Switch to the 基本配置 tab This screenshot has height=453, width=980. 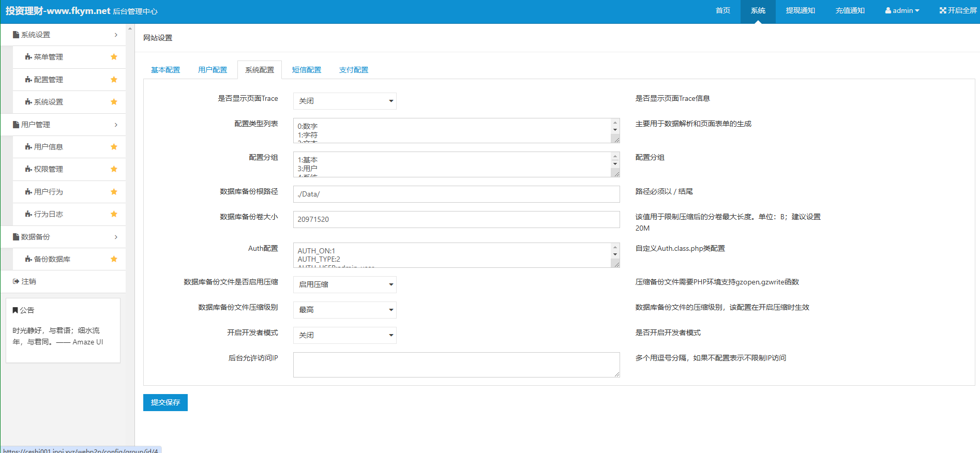[x=165, y=70]
